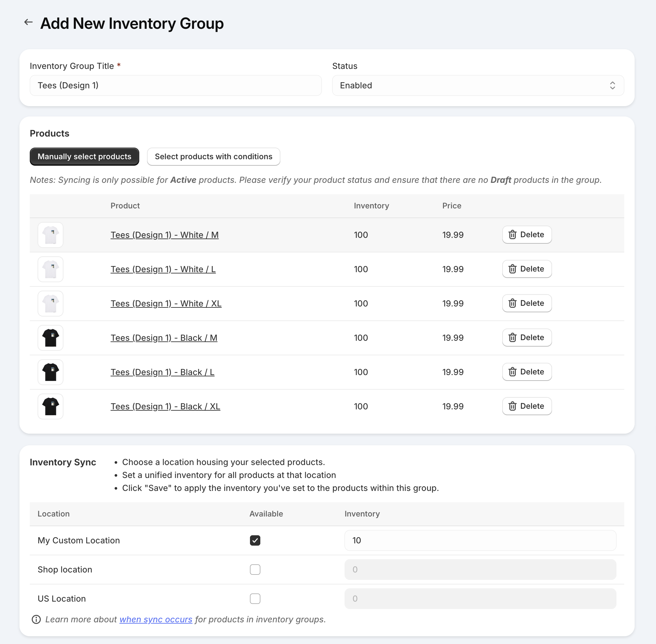Click trash icon for White / M tee
The image size is (656, 644).
pyautogui.click(x=512, y=235)
